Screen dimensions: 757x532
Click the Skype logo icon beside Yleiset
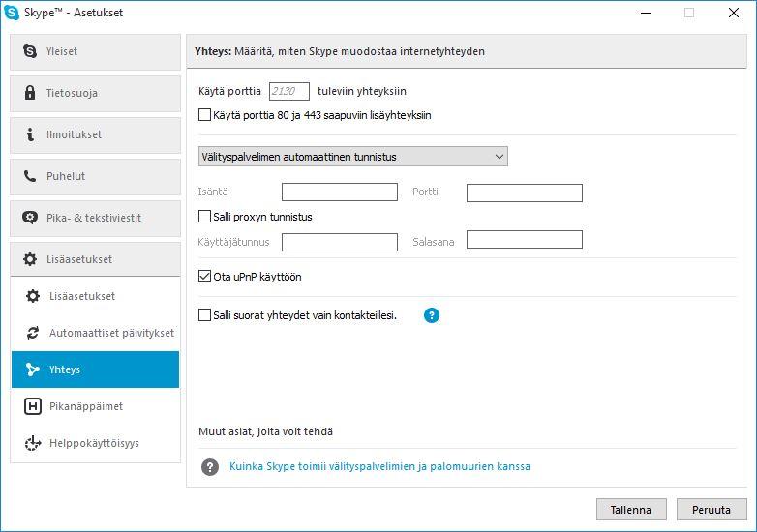point(30,51)
